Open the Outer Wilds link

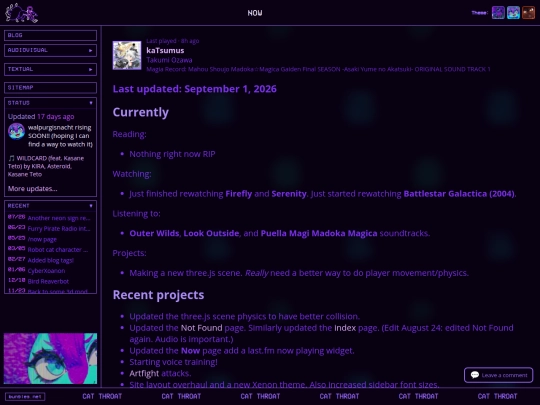pyautogui.click(x=154, y=233)
